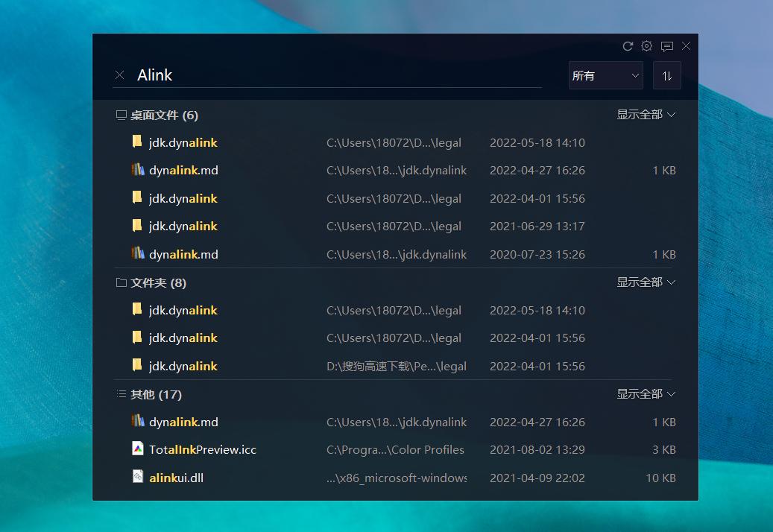This screenshot has width=773, height=532.
Task: Select jdk.dynalink in D:\搜狗高速下载 path
Action: pos(395,366)
